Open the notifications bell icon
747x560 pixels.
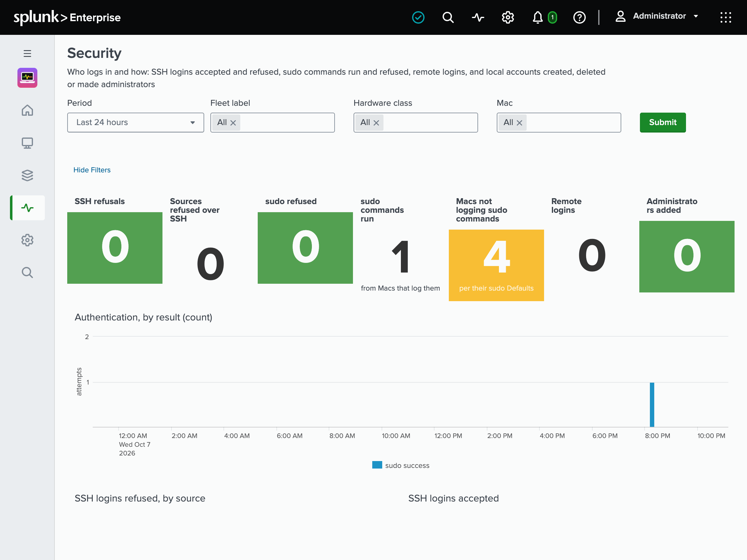(x=537, y=17)
